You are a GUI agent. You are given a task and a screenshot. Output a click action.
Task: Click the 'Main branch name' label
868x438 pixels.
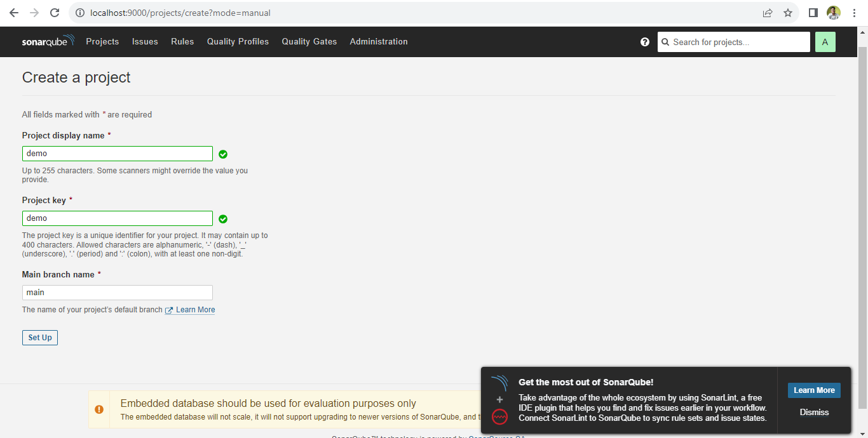(58, 275)
